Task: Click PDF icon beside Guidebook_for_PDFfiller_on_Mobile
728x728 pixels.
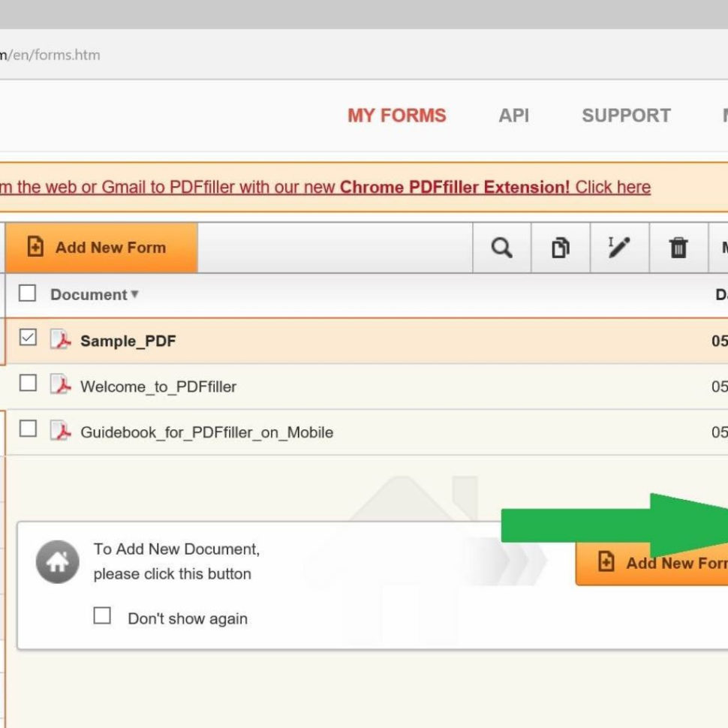Action: tap(61, 430)
